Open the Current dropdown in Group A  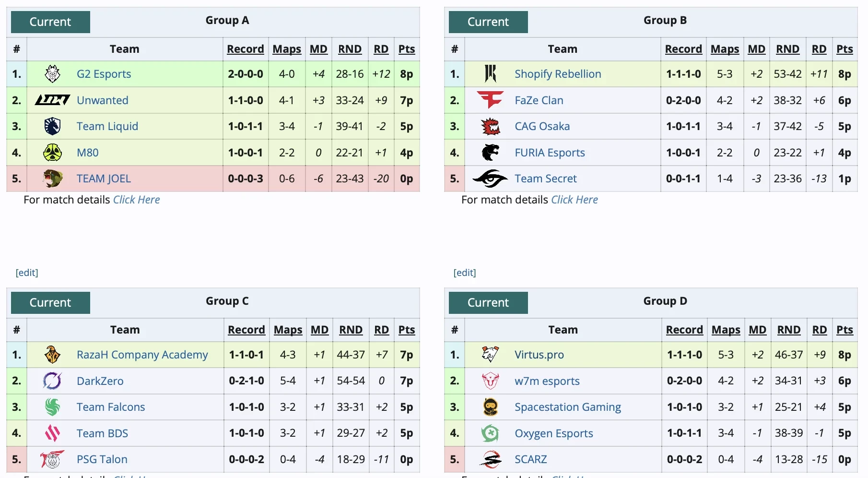(x=50, y=22)
